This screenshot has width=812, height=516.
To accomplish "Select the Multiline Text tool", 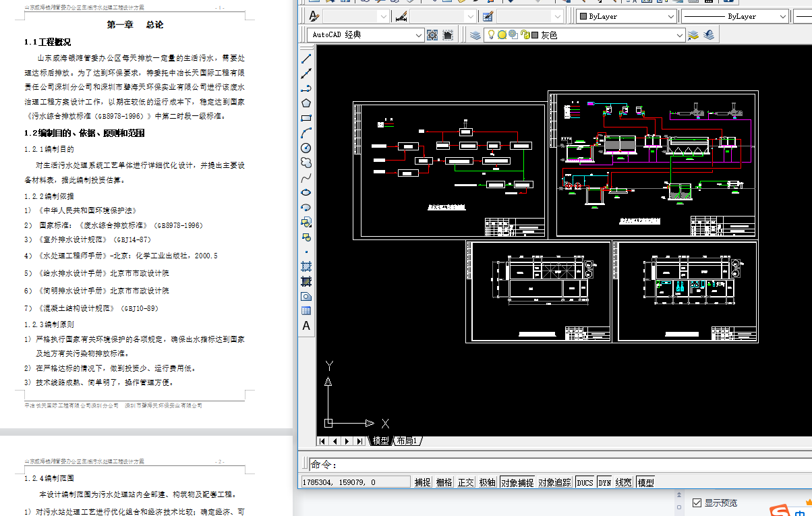I will click(x=306, y=326).
